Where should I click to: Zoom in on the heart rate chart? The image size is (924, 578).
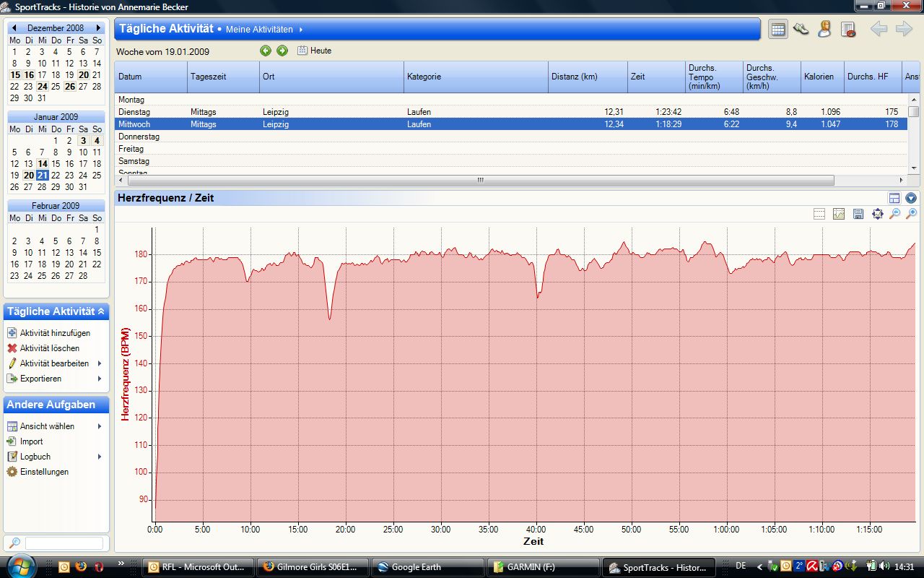pyautogui.click(x=912, y=214)
